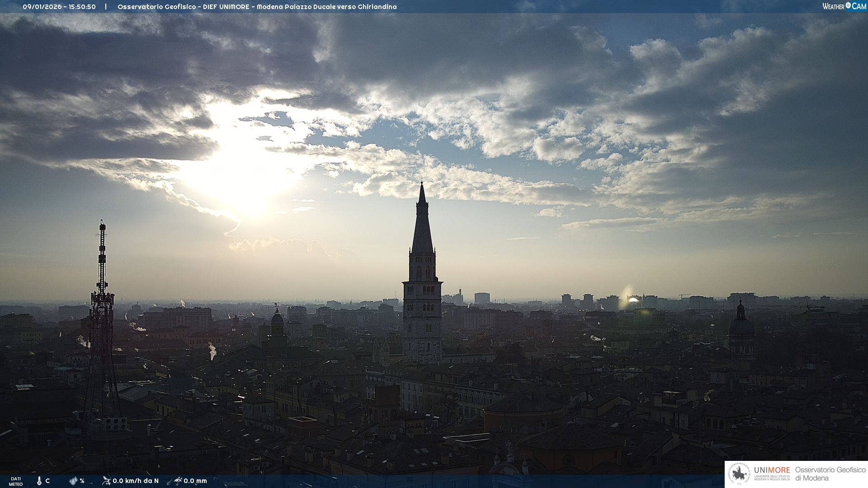
Task: Click the WeatherCAM camera lens icon
Action: 848,6
